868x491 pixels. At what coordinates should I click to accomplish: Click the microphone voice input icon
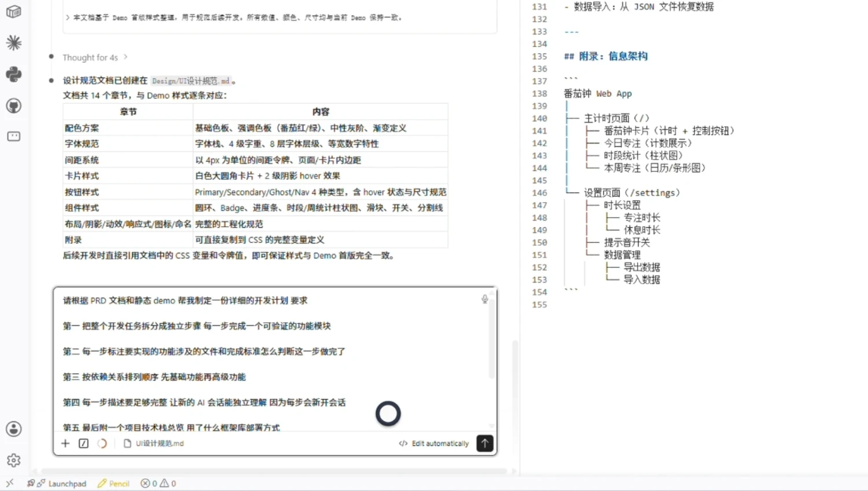(485, 299)
